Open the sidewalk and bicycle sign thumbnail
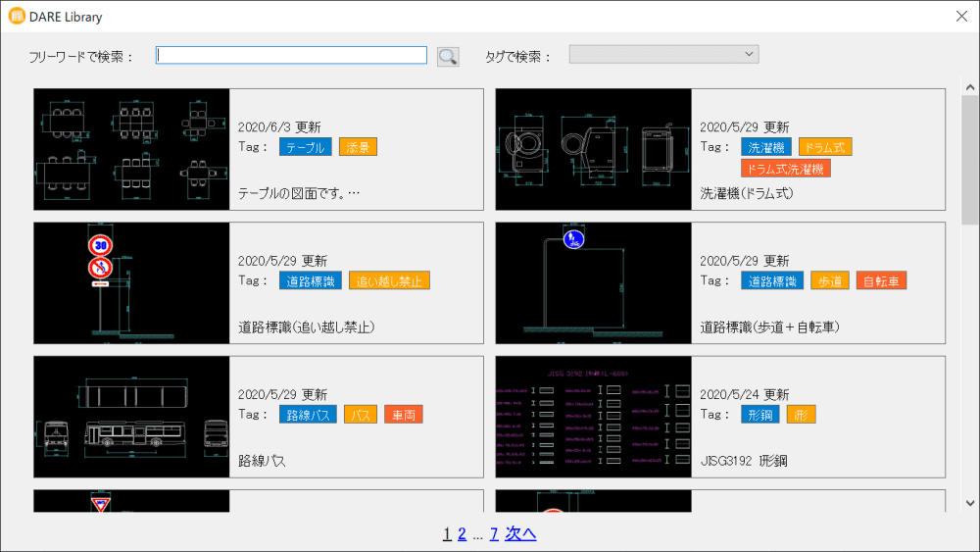The height and width of the screenshot is (552, 980). [594, 283]
